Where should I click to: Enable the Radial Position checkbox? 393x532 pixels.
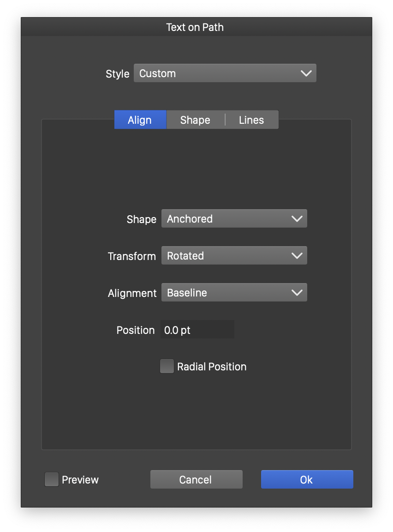167,367
